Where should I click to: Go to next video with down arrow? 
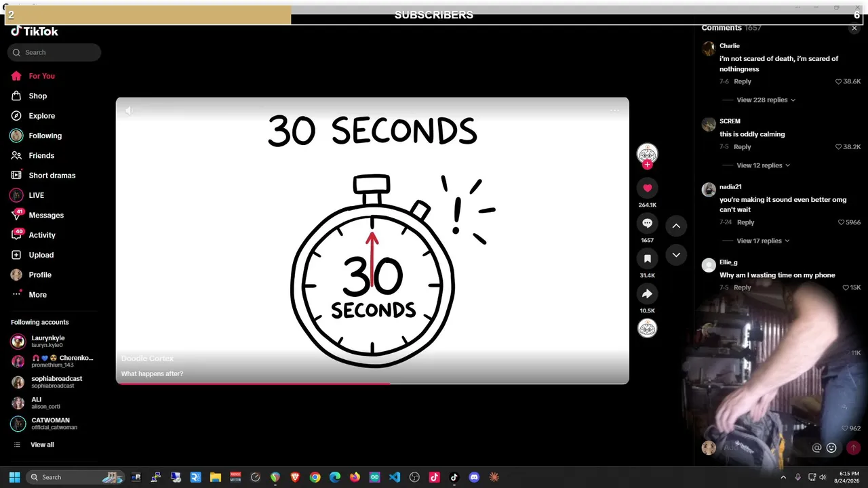[676, 255]
